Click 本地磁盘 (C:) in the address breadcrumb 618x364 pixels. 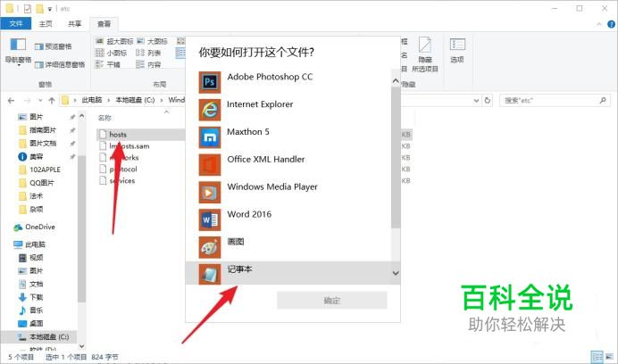pyautogui.click(x=135, y=100)
